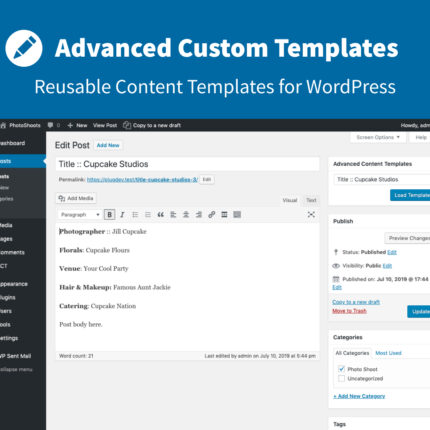
Task: Open the template selection dropdown
Action: point(382,179)
